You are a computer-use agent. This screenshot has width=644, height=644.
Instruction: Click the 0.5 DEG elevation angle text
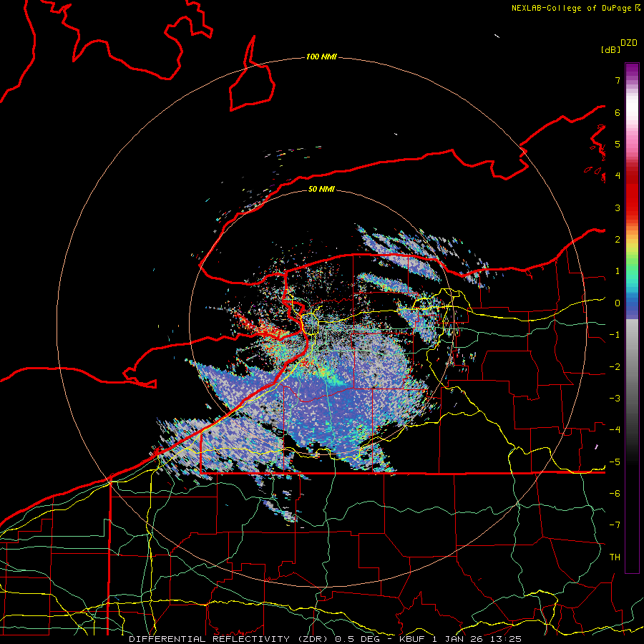[x=357, y=639]
